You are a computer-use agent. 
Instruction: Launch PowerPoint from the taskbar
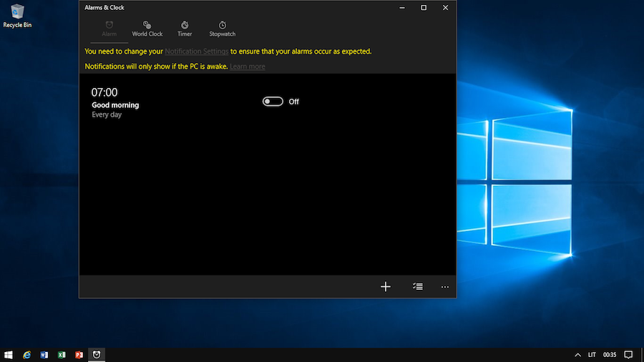click(x=79, y=355)
